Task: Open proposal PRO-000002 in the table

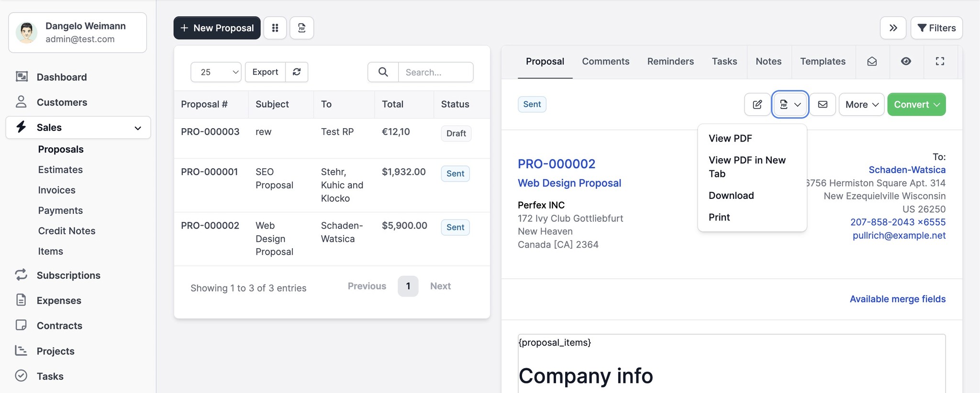Action: click(x=210, y=226)
